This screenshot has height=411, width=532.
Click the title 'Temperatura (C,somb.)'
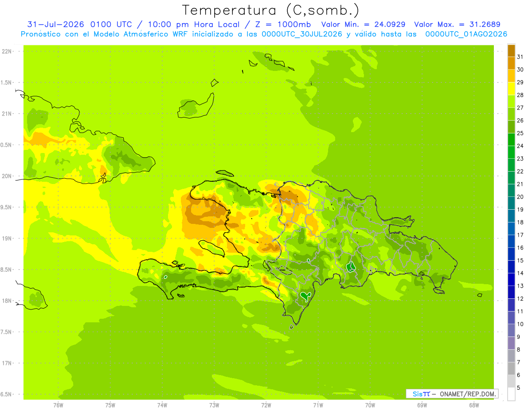270,10
